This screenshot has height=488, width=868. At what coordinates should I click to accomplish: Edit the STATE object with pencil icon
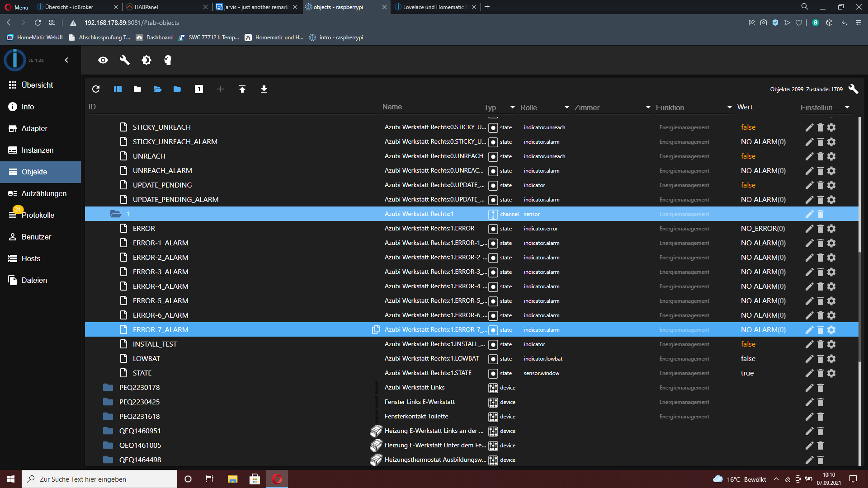point(809,373)
